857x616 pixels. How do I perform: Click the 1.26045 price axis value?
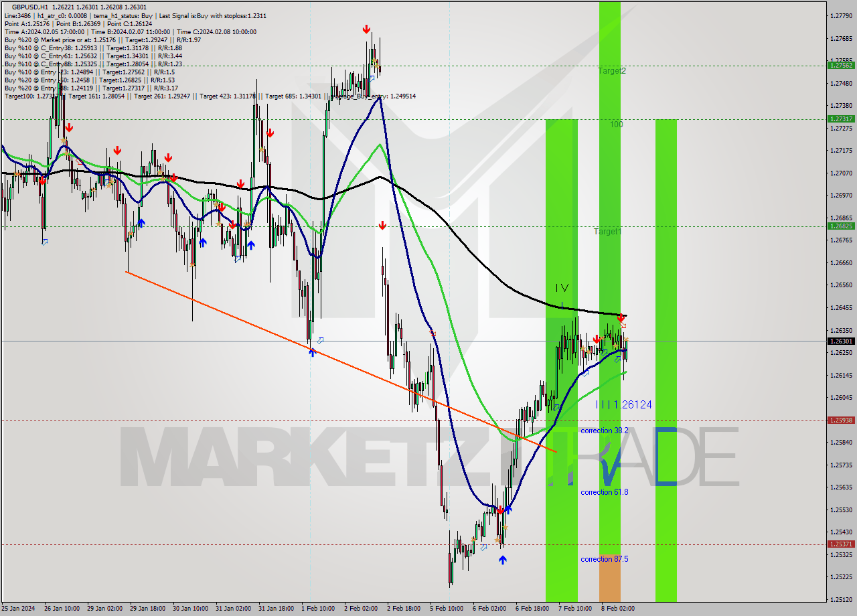coord(841,397)
